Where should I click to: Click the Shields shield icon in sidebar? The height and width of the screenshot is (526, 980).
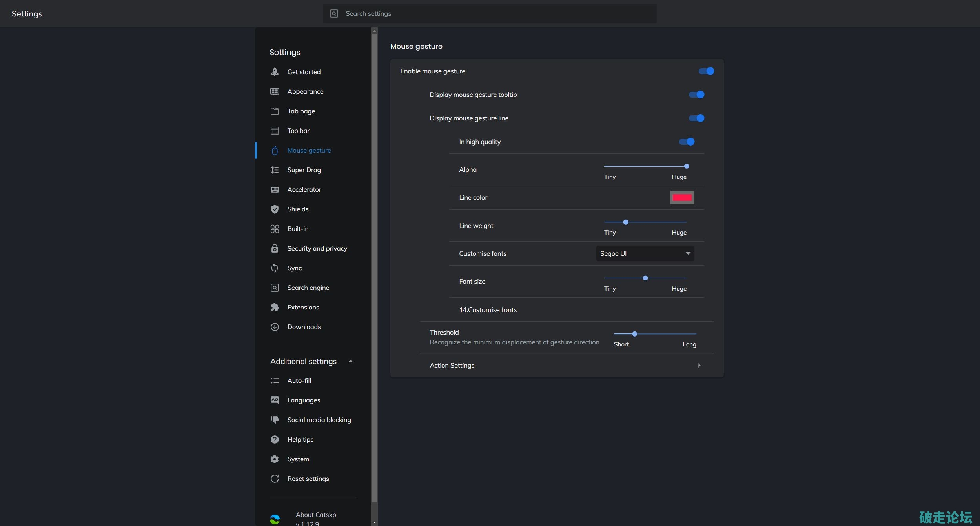click(275, 209)
